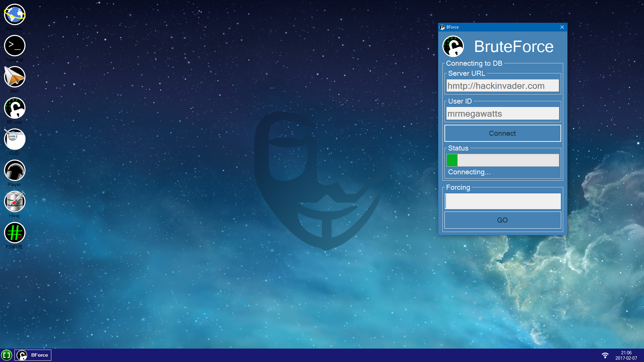Click the Forcing text input field

coord(502,201)
